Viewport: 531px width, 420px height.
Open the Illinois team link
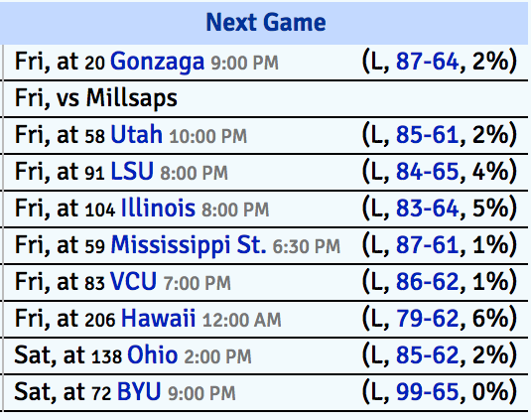tap(158, 208)
